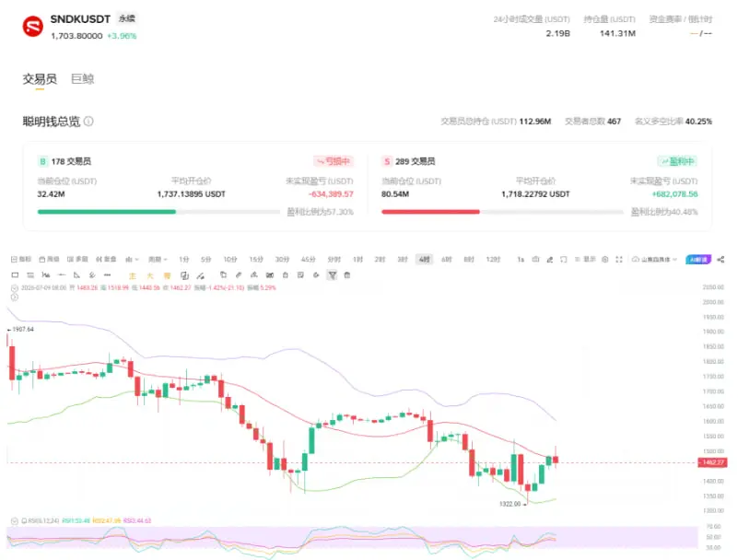738x560 pixels.
Task: Toggle the third orange marker button
Action: [167, 275]
